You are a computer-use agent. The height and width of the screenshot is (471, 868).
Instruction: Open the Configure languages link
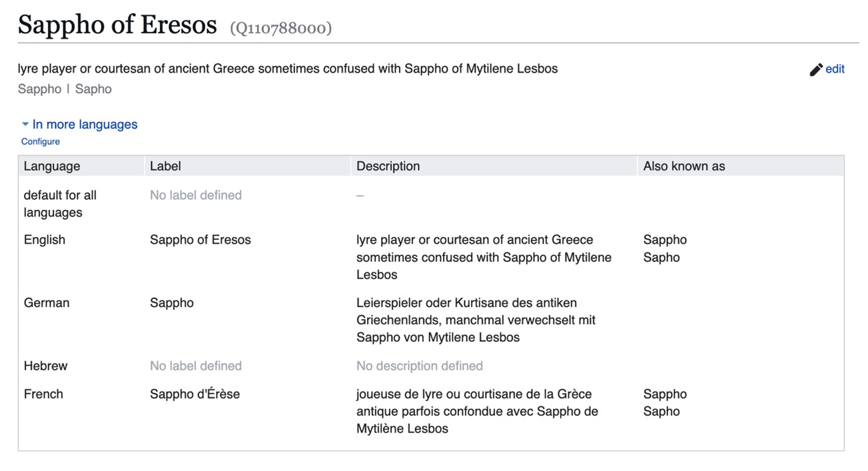[41, 141]
